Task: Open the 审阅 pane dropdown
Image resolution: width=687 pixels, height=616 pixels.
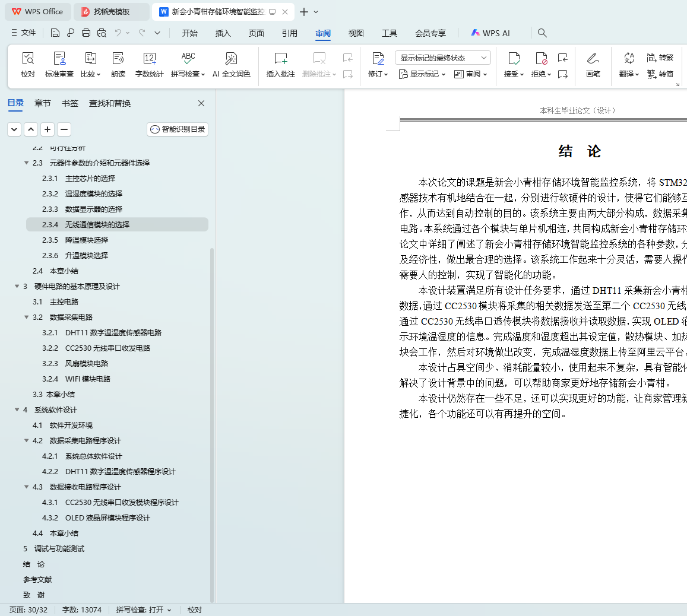Action: point(470,74)
